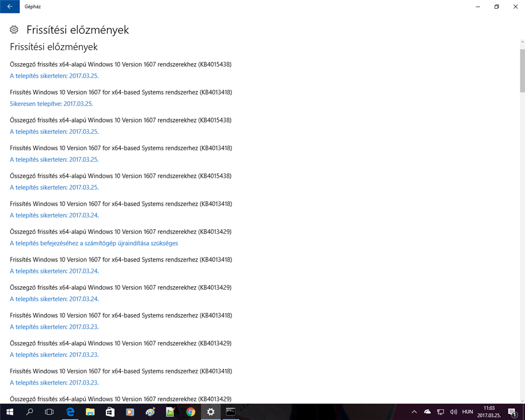The image size is (525, 420).
Task: Open the network status tray icon
Action: click(x=440, y=412)
